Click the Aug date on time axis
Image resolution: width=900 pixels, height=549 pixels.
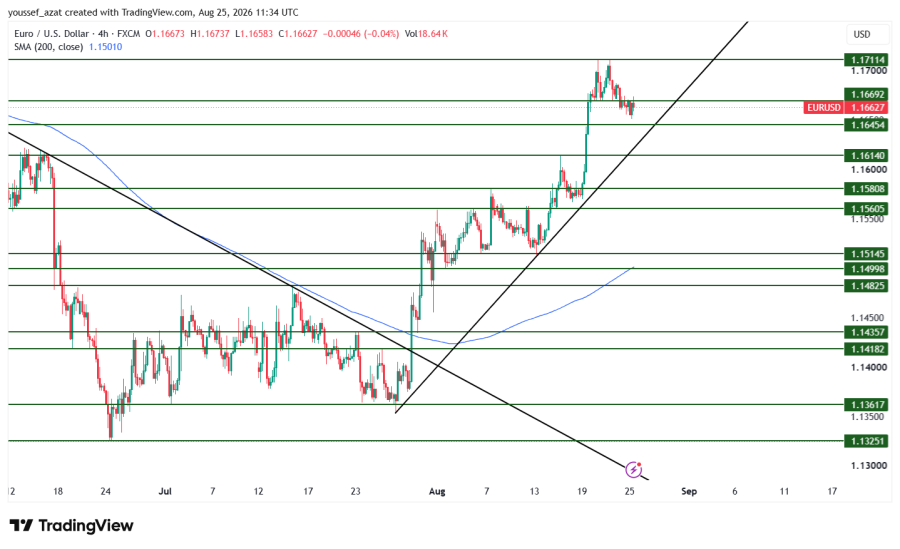(x=437, y=491)
